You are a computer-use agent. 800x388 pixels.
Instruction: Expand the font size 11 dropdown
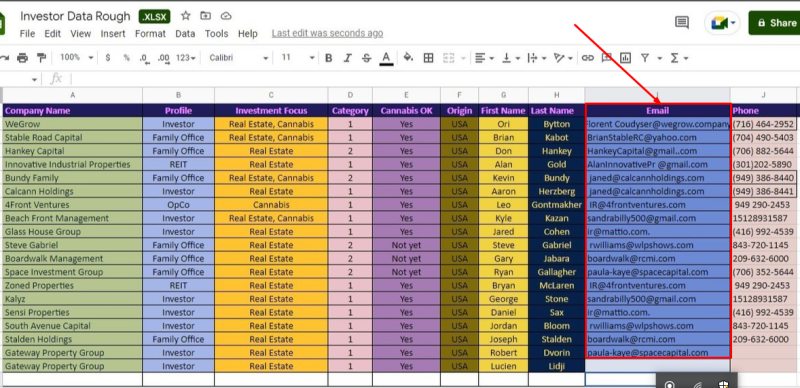point(296,58)
